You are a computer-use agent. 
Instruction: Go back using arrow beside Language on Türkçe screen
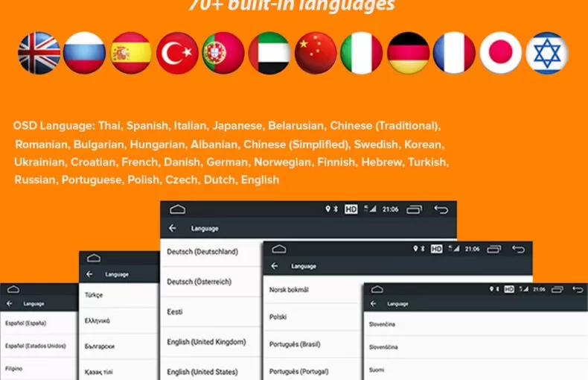89,274
